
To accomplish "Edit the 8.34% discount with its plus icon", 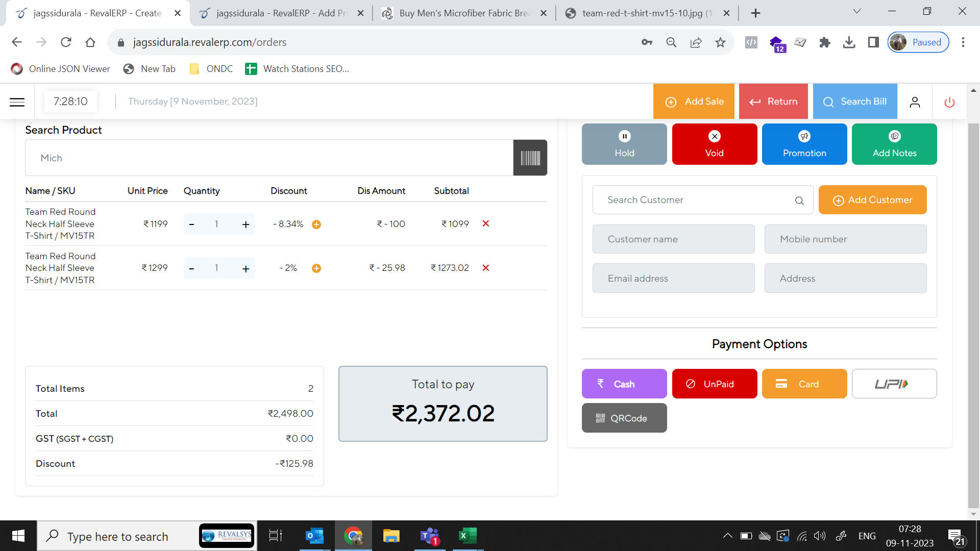I will 316,224.
